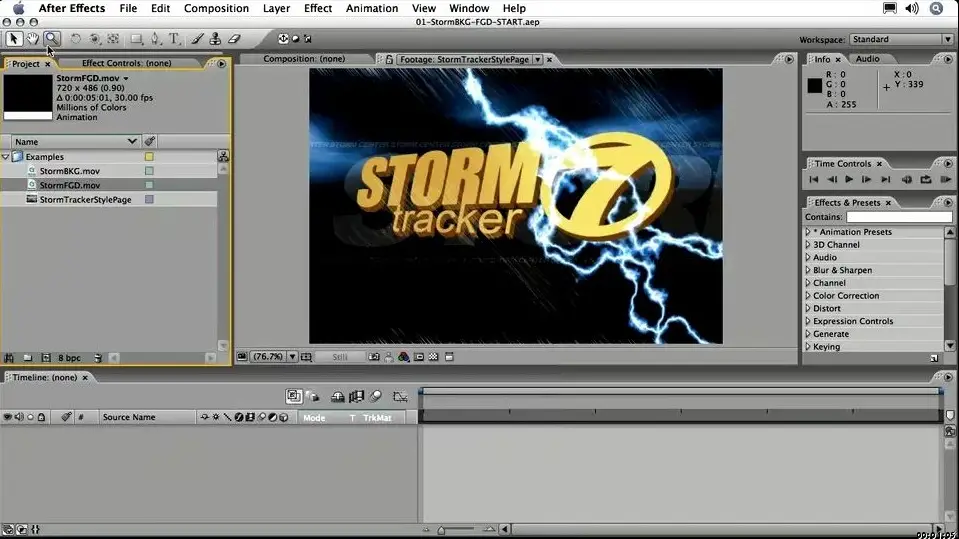
Task: Click the Region of Interest icon in viewer
Action: tap(419, 357)
